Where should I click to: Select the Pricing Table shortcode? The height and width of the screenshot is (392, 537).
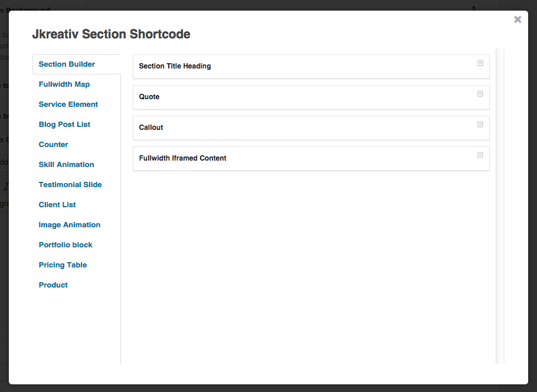point(63,264)
